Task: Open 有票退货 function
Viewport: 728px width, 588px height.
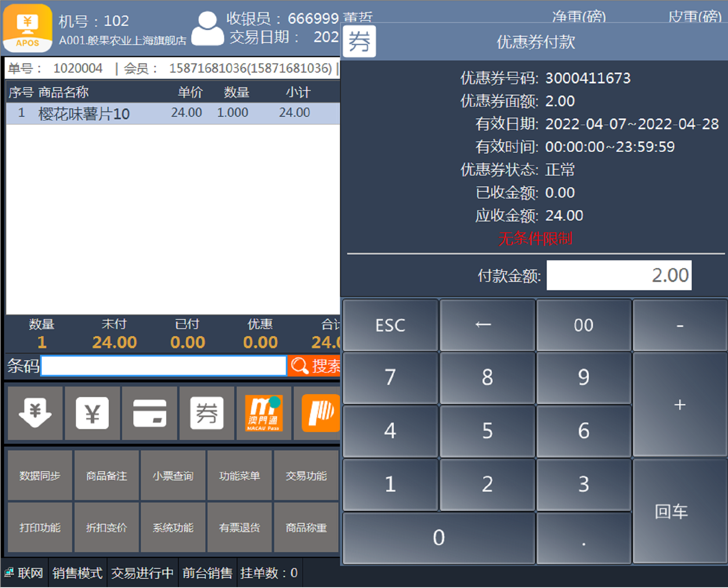Action: click(240, 528)
